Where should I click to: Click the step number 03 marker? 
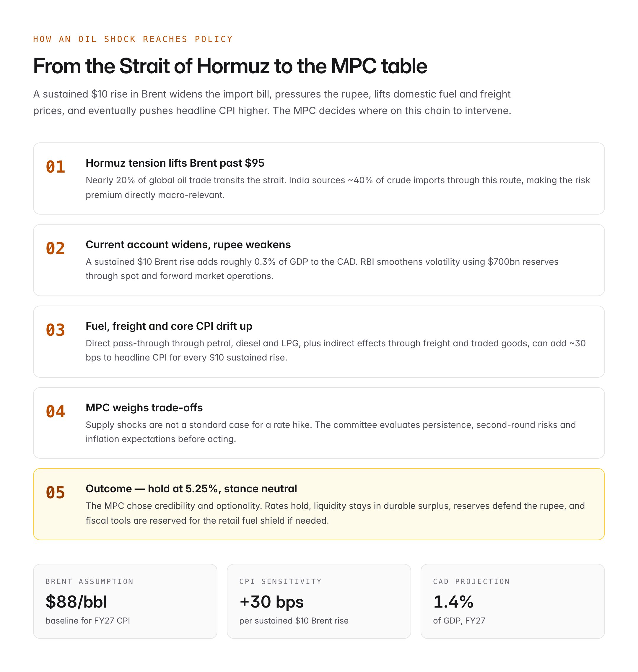tap(56, 330)
